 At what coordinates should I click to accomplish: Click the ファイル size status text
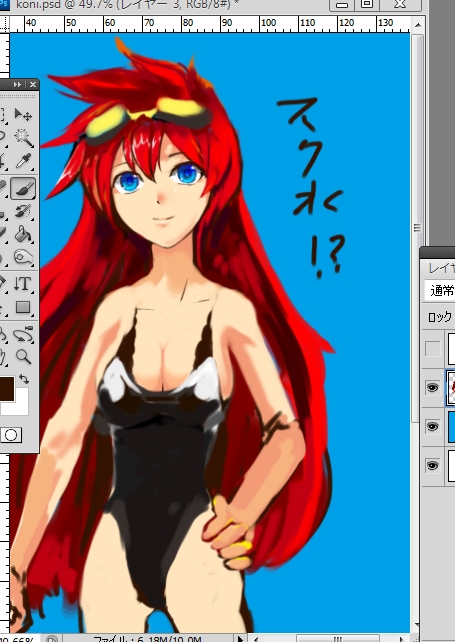(x=147, y=639)
